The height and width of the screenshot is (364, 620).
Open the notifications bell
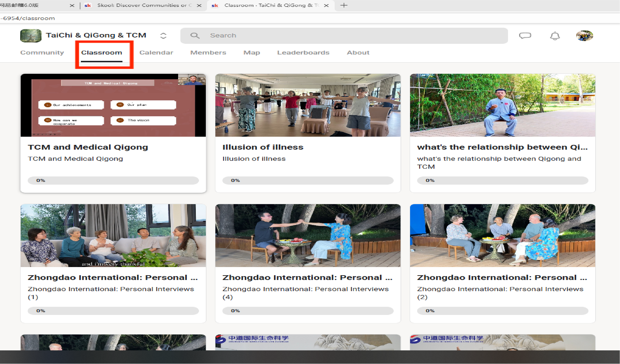[x=555, y=36]
